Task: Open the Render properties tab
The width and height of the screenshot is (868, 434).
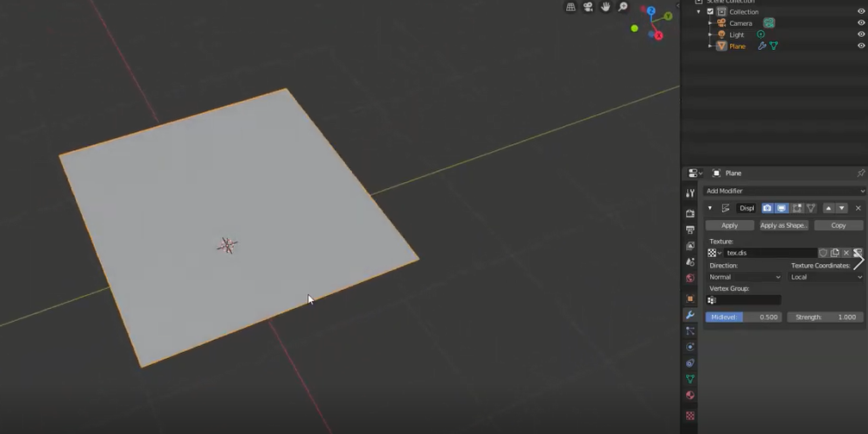Action: click(689, 214)
